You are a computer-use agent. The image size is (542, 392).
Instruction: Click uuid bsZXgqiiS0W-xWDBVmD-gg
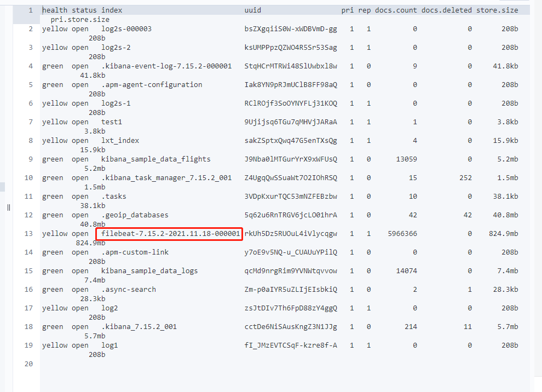click(x=291, y=29)
